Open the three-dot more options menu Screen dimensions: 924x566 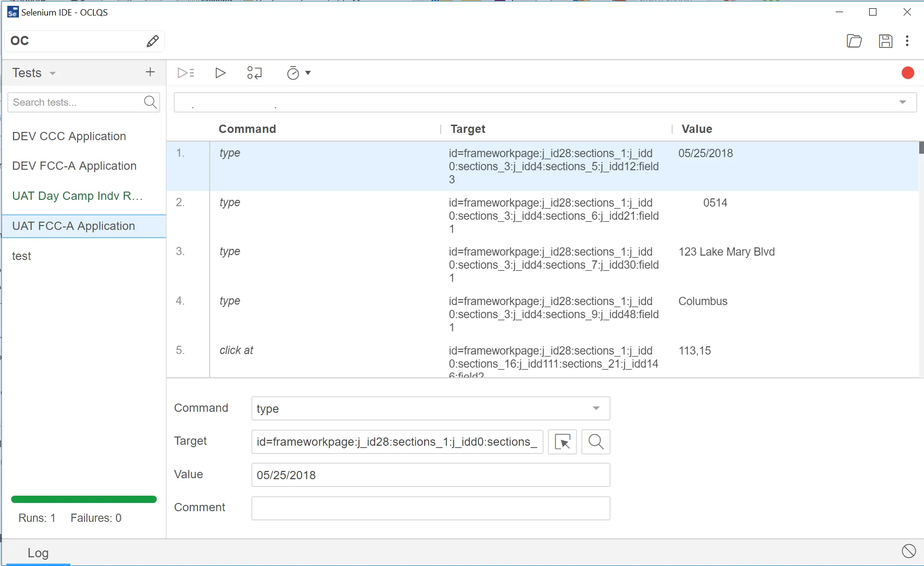coord(907,41)
